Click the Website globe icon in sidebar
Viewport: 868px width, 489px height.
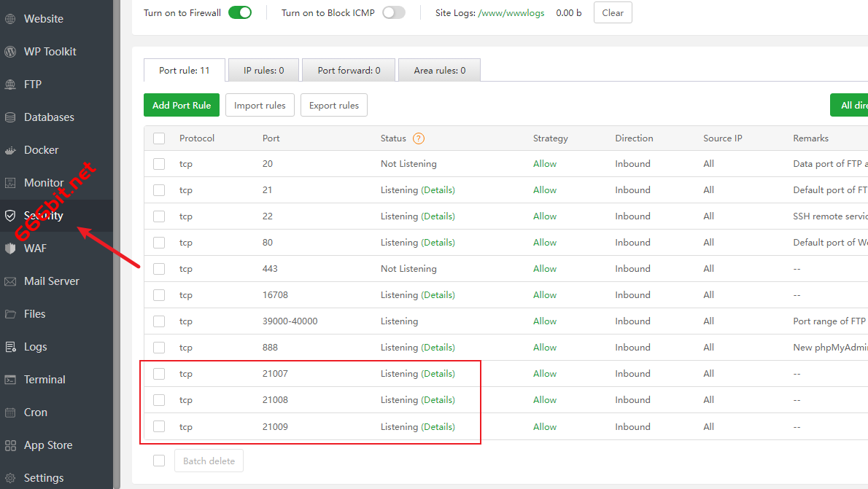tap(10, 19)
